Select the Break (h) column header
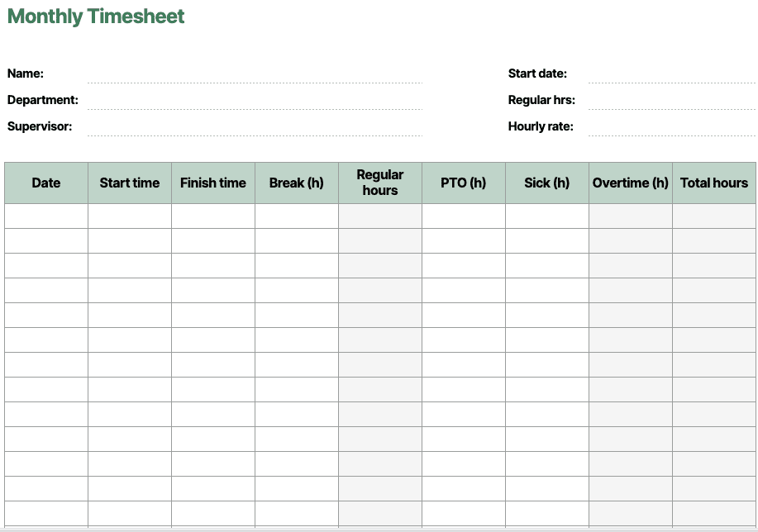Screen dimensions: 758x532 [x=297, y=183]
